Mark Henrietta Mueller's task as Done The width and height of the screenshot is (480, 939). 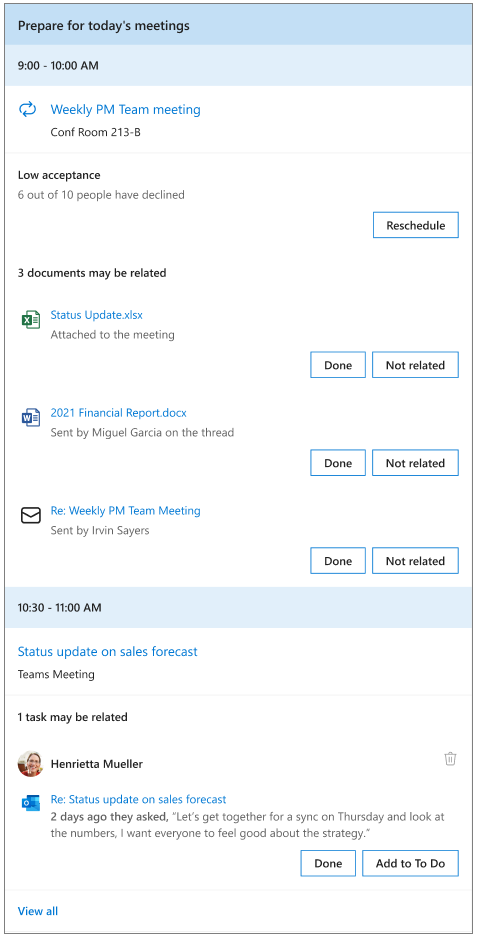[x=328, y=863]
